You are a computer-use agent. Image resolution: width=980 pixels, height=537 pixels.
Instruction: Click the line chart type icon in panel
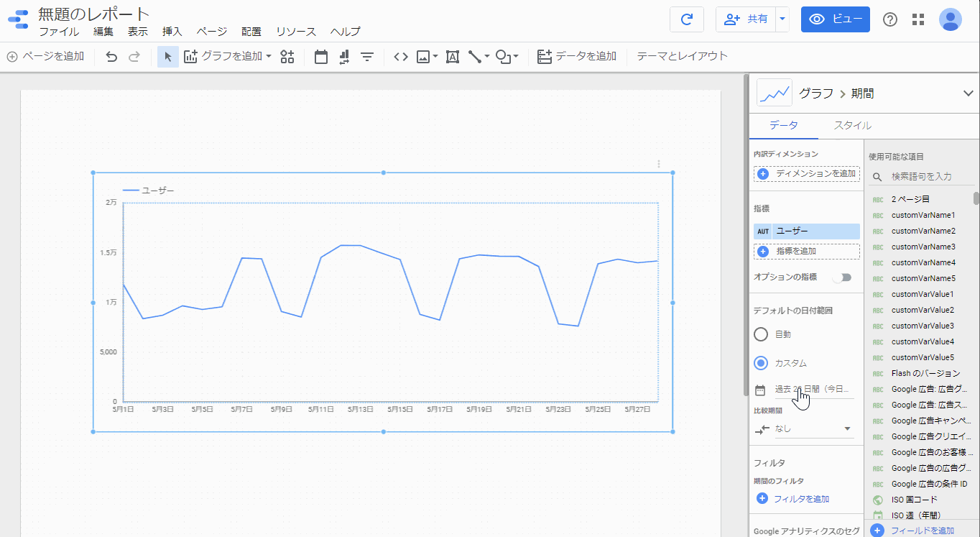[775, 93]
